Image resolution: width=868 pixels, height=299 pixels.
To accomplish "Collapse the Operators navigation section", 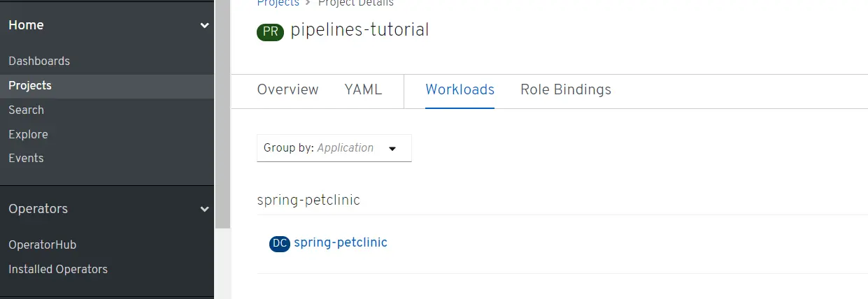I will click(204, 209).
